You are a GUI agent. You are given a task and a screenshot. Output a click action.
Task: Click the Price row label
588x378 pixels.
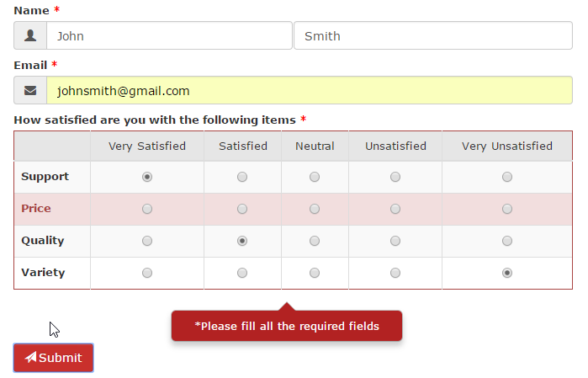[36, 209]
